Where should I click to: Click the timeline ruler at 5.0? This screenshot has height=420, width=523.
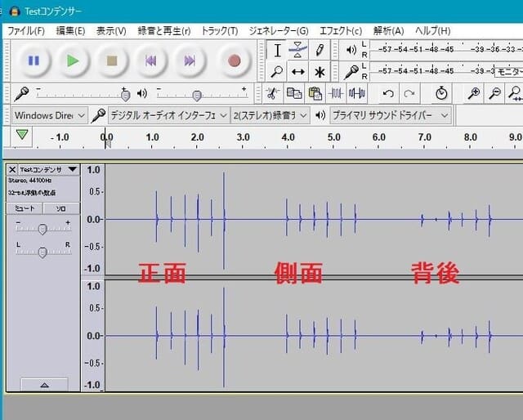333,137
